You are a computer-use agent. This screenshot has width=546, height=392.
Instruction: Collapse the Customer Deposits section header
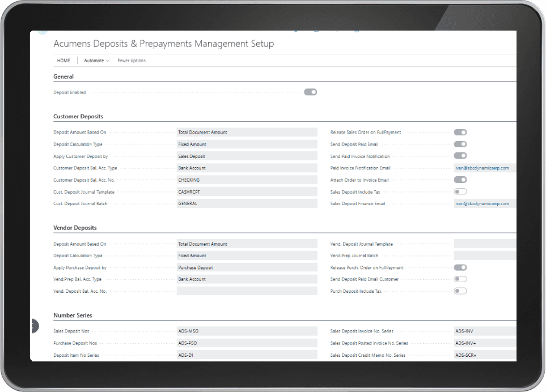tap(78, 117)
